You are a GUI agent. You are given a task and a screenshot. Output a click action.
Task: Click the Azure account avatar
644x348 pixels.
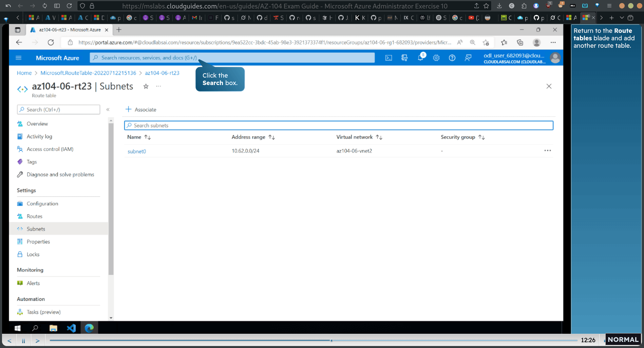point(555,58)
